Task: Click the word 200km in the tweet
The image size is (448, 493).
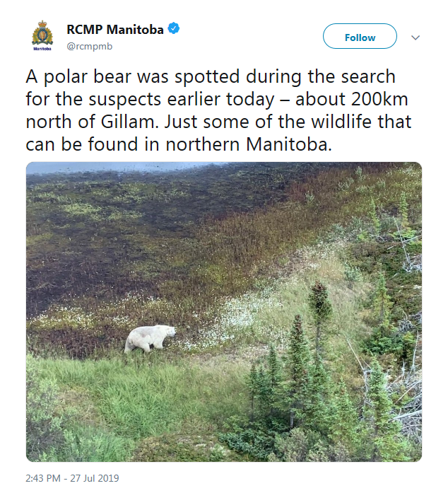Action: click(379, 99)
